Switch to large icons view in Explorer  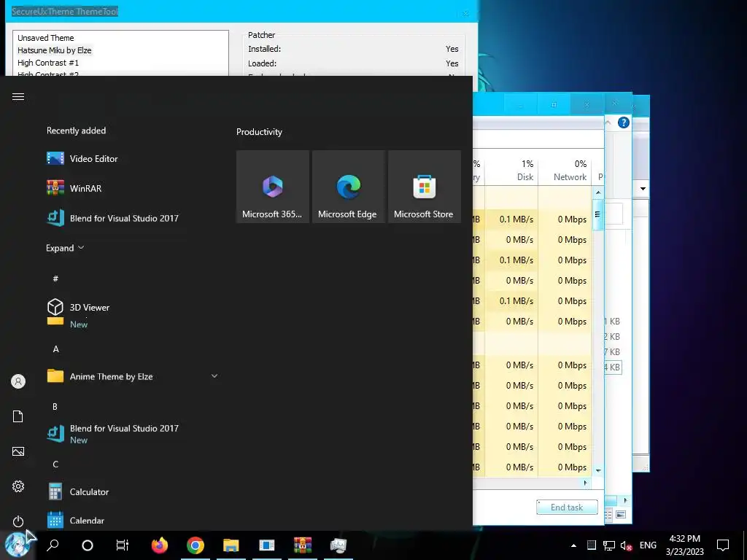coord(621,514)
